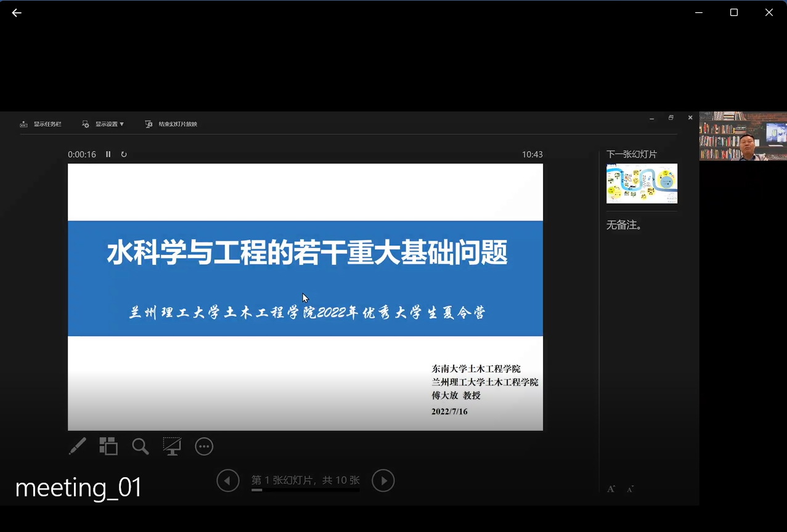The image size is (787, 532).
Task: Click the slide progress bar under slide count
Action: (x=305, y=490)
